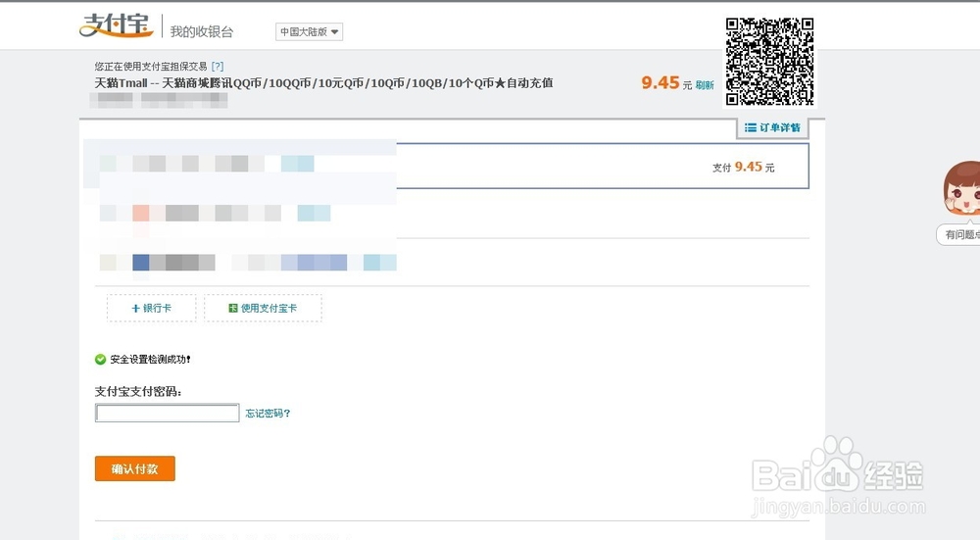Screen dimensions: 980x540
Task: Click the 有问题 help bubble
Action: coord(958,234)
